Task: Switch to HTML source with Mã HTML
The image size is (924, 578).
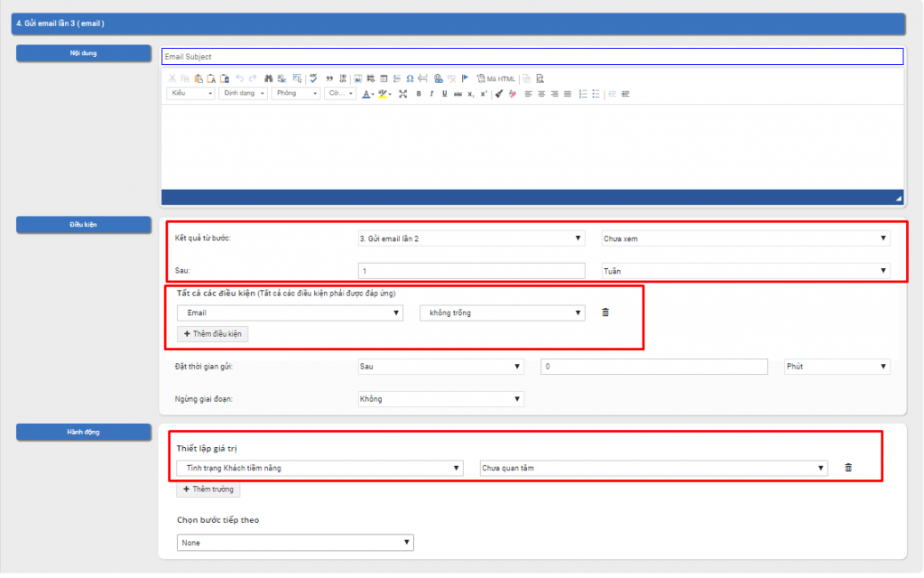Action: click(495, 79)
